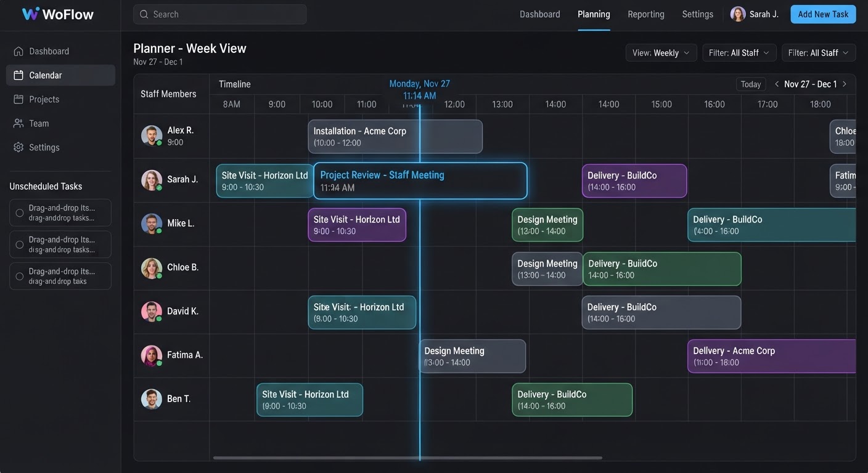
Task: Select Chloe B.'s staff avatar
Action: click(152, 268)
